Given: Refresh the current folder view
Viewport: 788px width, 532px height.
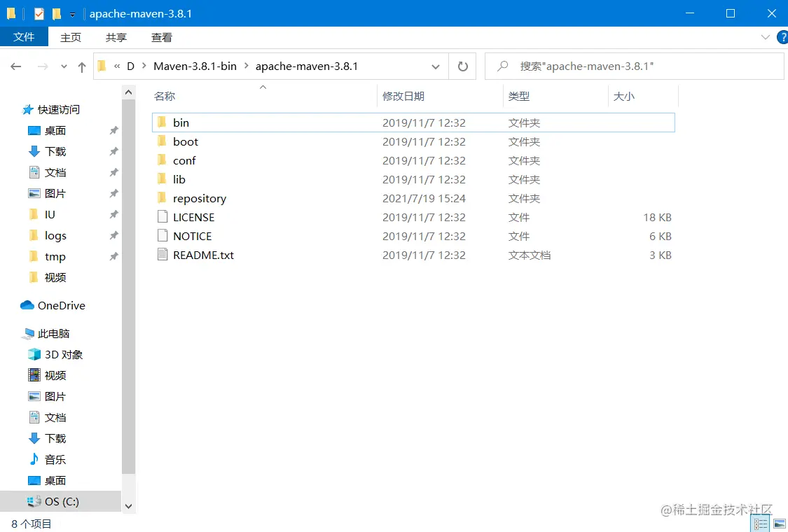Looking at the screenshot, I should click(x=463, y=66).
